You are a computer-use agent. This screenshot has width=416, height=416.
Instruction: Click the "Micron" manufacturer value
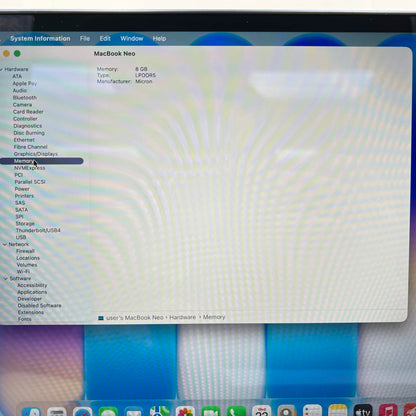pyautogui.click(x=144, y=81)
